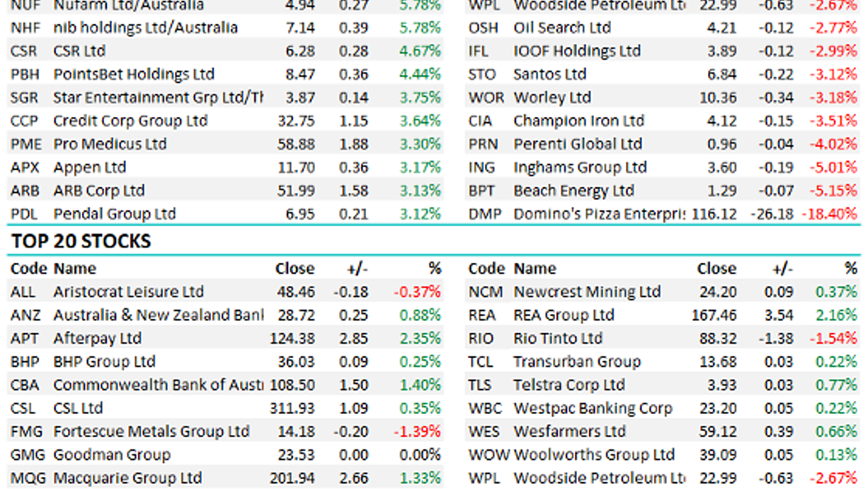This screenshot has height=489, width=868.
Task: Click Domino's Pizza close price 116.12
Action: 714,215
